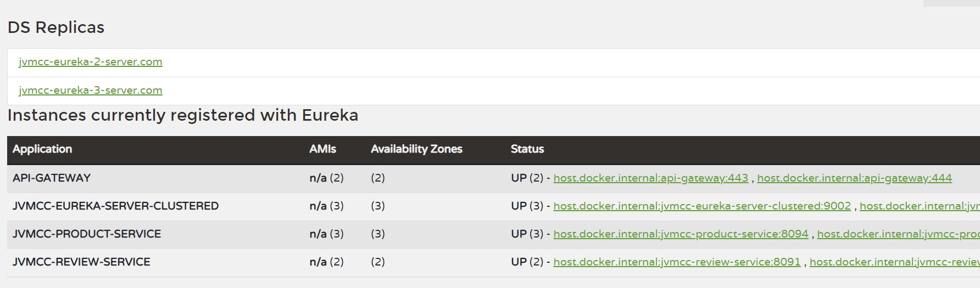Select the JVMCC-EUREKA-SERVER-CLUSTERED application name cell
The width and height of the screenshot is (980, 288).
coord(115,206)
